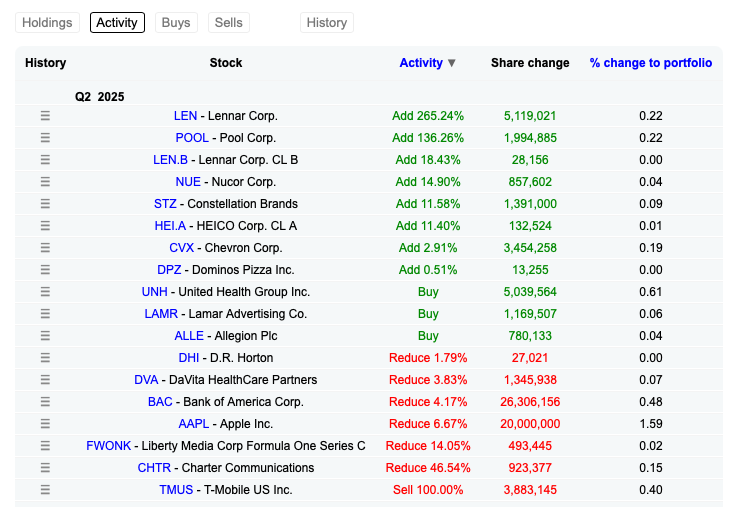Select share change value 26,306,156
737x507 pixels.
click(x=530, y=402)
